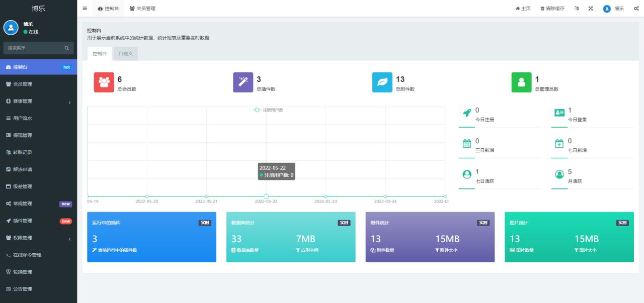
Task: Click the blue leaf attachments icon
Action: click(x=382, y=82)
